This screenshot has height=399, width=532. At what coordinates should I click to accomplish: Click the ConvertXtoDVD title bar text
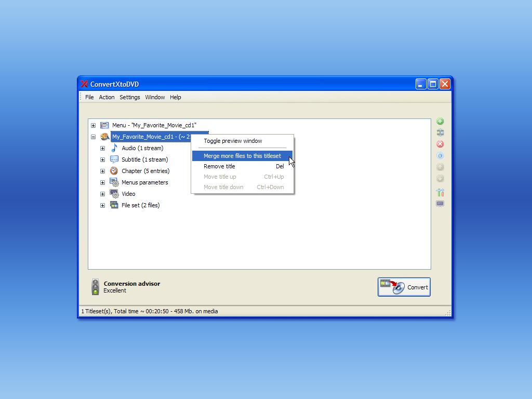115,84
